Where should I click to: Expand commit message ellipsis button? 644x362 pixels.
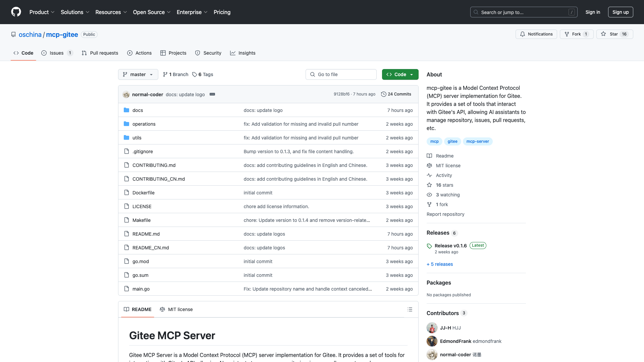[212, 94]
